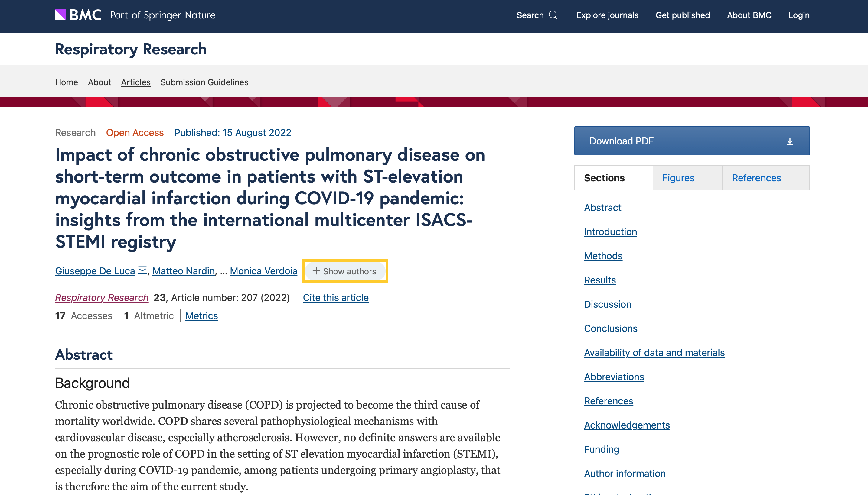Expand the Show authors list

345,271
